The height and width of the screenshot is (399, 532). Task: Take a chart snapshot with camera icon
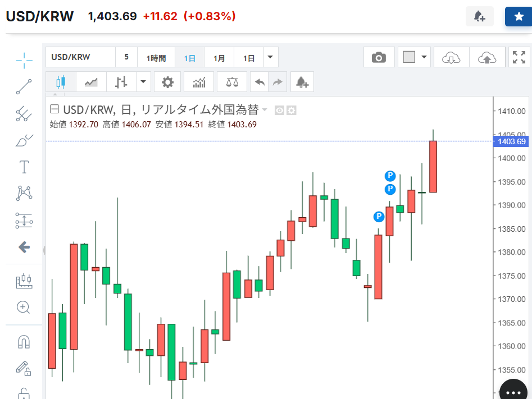click(379, 57)
